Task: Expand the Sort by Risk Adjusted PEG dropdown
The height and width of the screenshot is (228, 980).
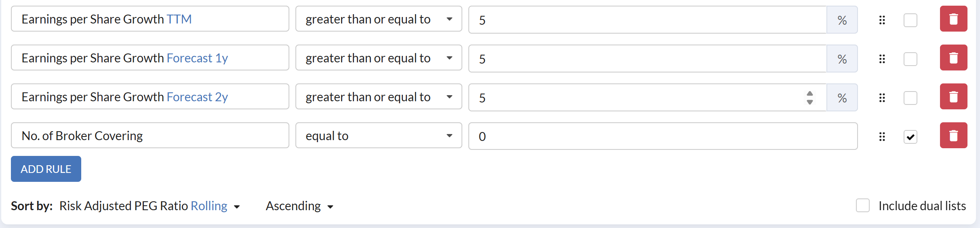Action: pos(150,206)
